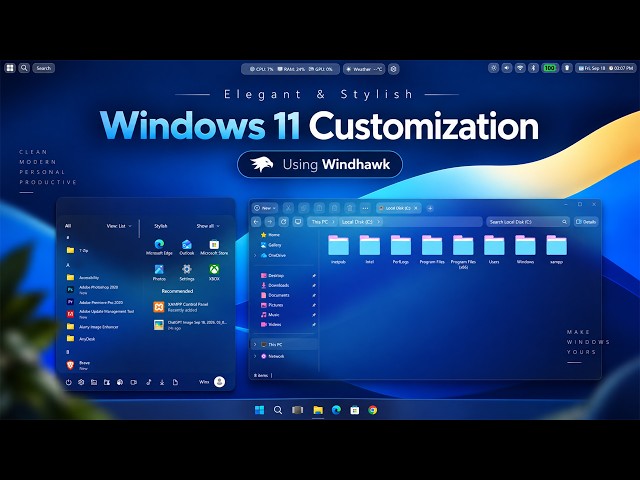Click the date Fri, Sep 18 in top bar

click(591, 68)
